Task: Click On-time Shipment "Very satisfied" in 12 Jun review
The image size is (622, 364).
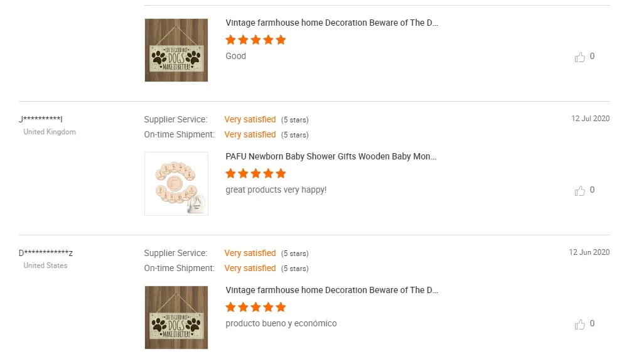Action: point(250,268)
